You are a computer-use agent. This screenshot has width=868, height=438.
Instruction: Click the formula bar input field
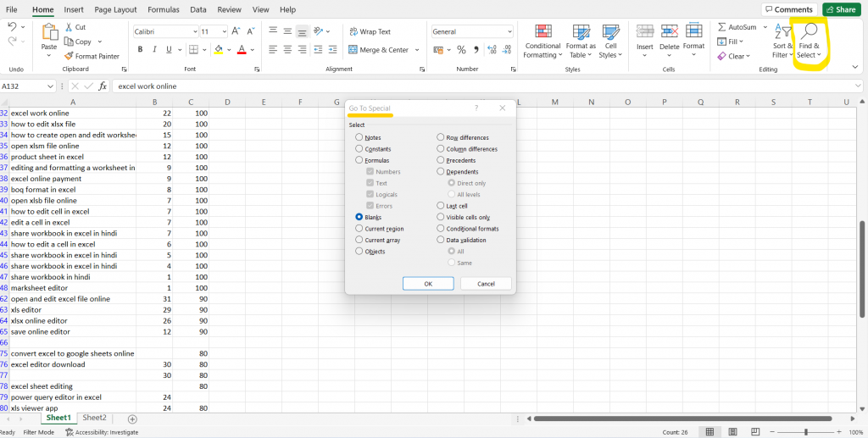[424, 86]
